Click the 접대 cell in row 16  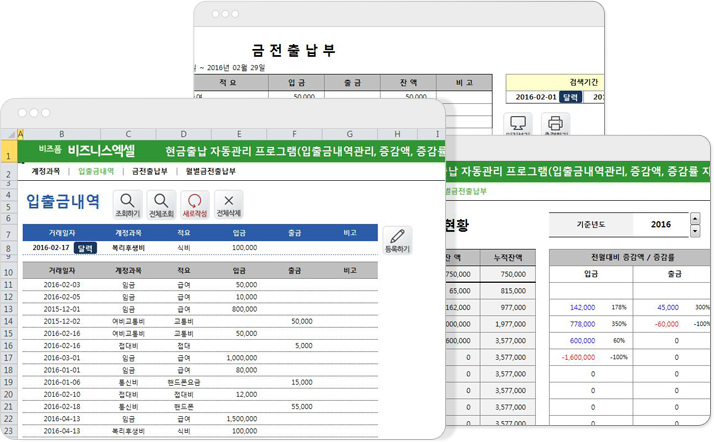coord(184,346)
